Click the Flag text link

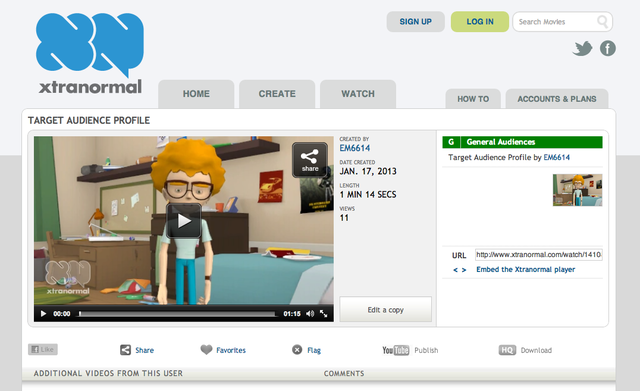pos(314,350)
